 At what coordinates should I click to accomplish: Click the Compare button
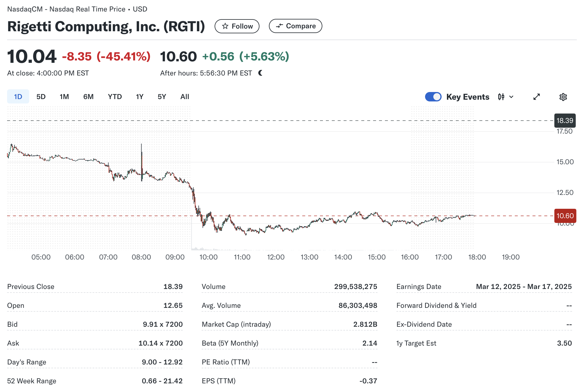click(x=295, y=26)
